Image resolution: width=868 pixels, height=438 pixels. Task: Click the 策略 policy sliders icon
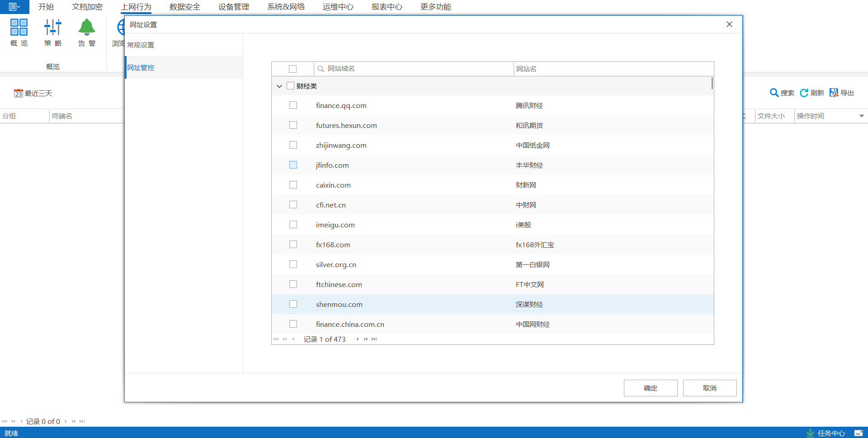point(53,28)
